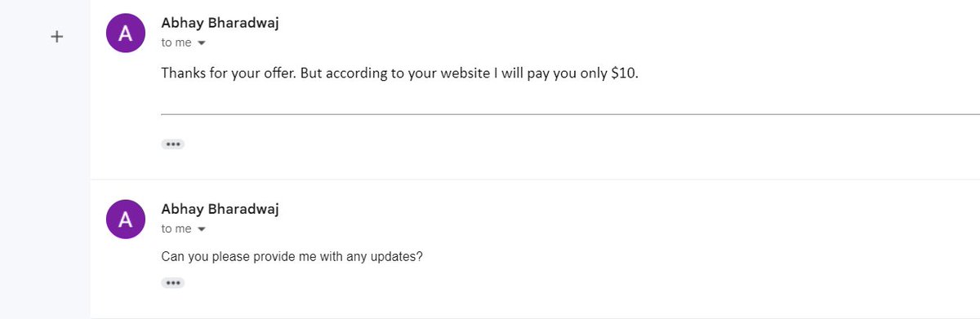
Task: Select sender name Abhay Bharadwaj in bottom message
Action: (220, 210)
